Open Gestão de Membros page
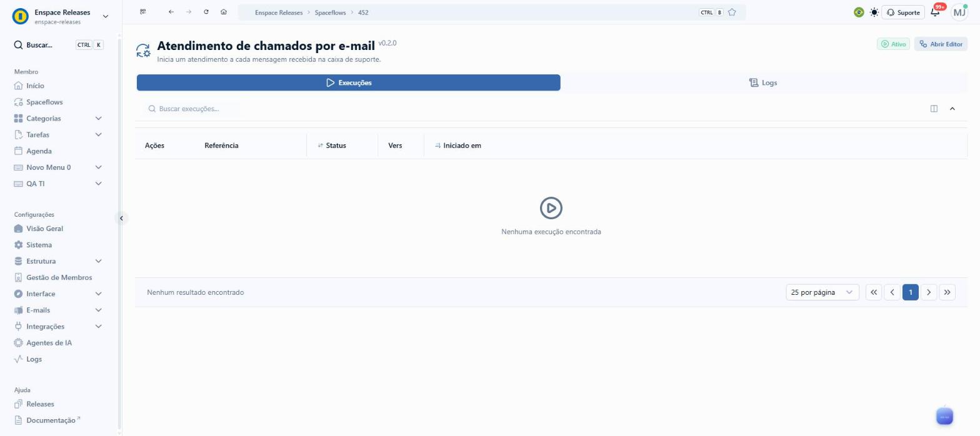 pyautogui.click(x=59, y=277)
